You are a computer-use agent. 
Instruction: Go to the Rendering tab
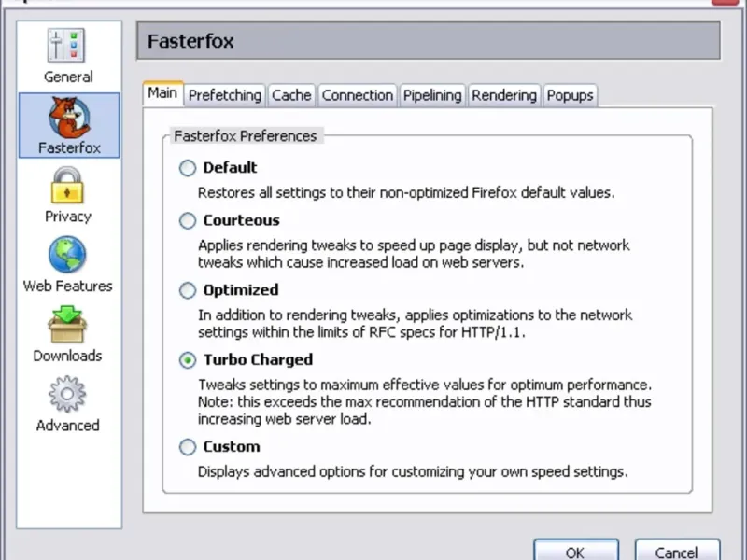504,95
